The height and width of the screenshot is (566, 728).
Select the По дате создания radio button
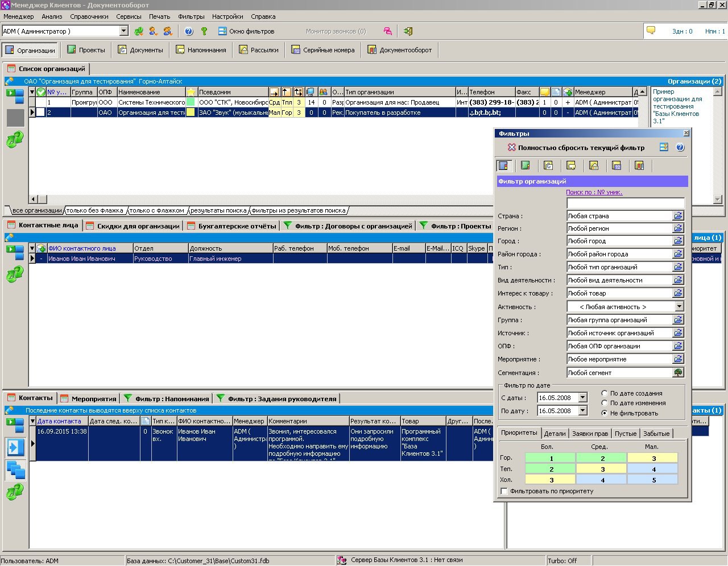[605, 393]
